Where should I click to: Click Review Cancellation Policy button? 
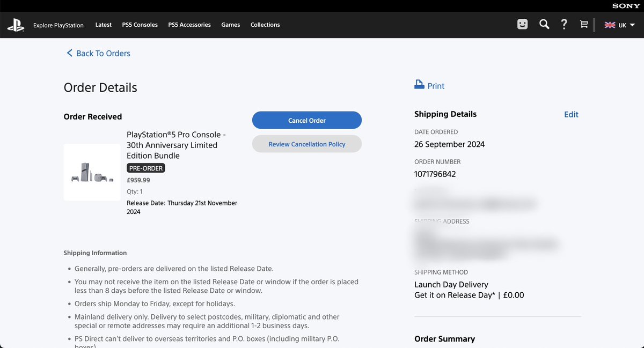tap(307, 144)
